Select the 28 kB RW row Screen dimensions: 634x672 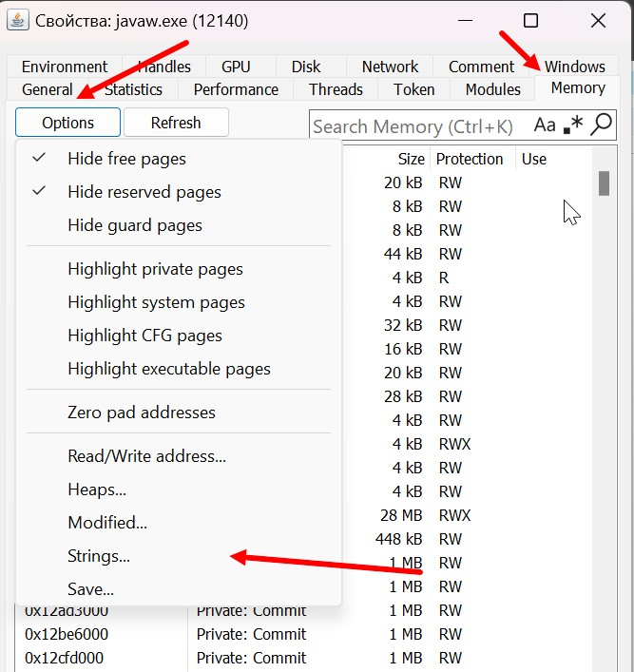tap(468, 396)
